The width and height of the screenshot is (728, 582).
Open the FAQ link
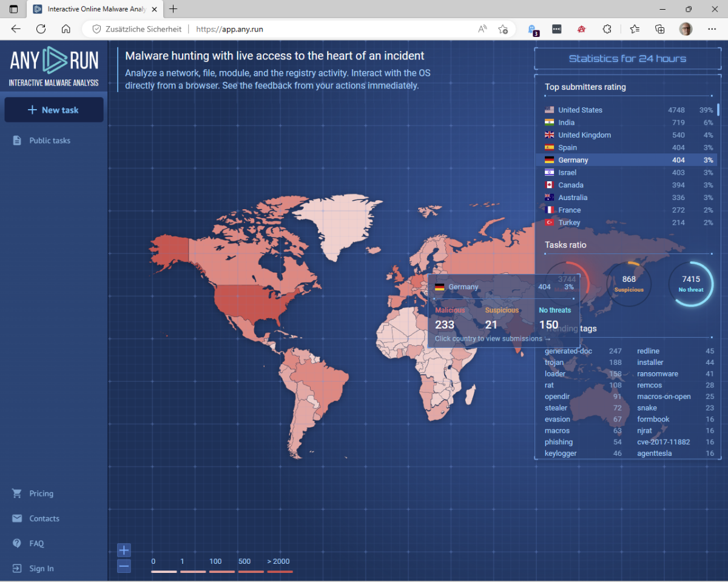click(x=36, y=544)
